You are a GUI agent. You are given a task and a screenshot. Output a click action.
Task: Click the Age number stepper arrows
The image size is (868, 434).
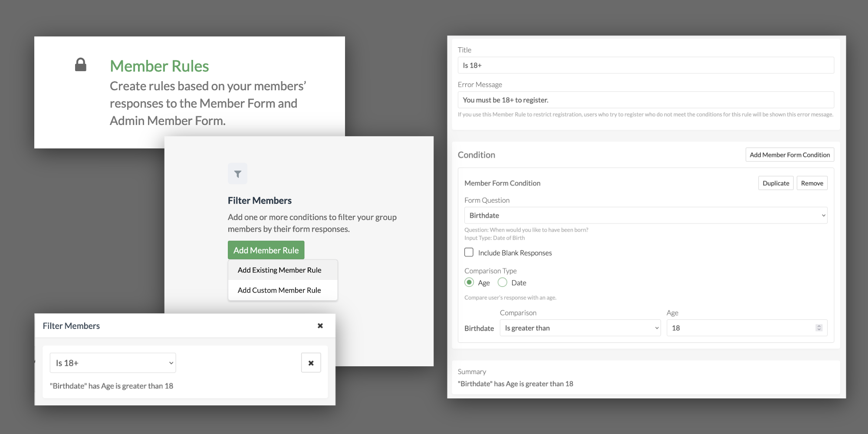pos(819,328)
